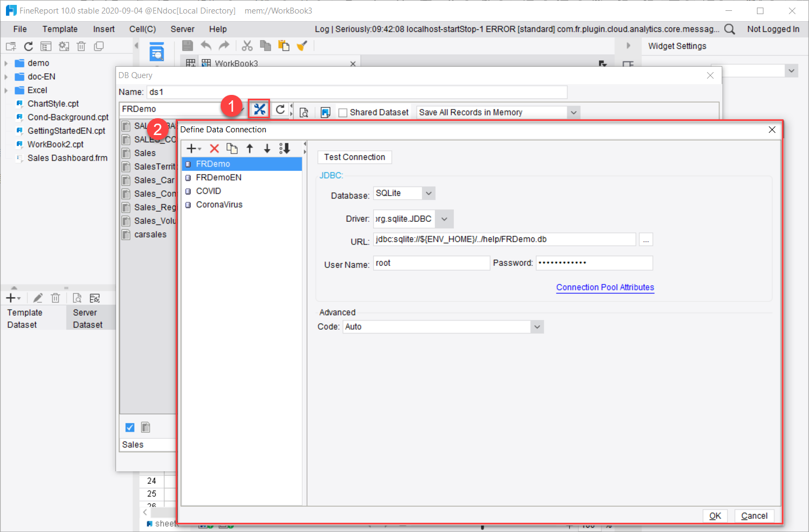Click the undo arrow in main toolbar

click(x=206, y=46)
